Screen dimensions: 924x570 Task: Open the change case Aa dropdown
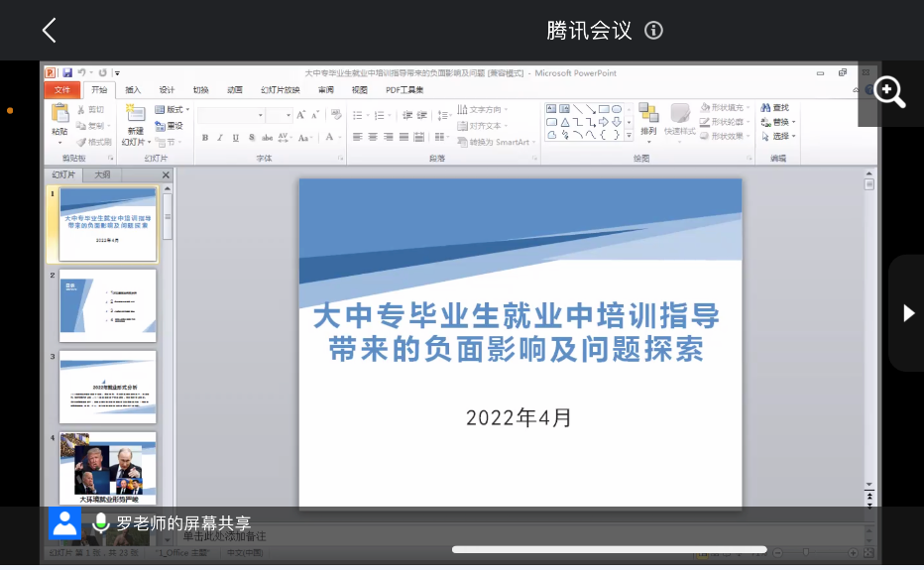pos(304,138)
